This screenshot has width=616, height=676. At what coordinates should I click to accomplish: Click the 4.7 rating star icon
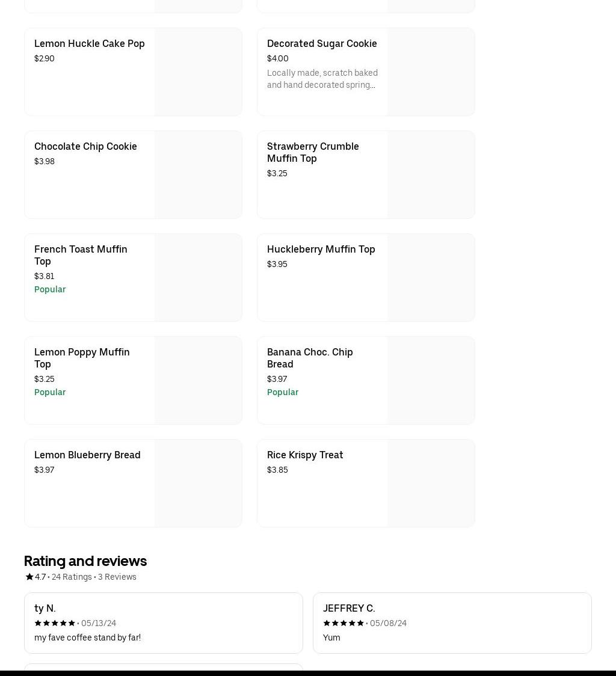[x=29, y=577]
